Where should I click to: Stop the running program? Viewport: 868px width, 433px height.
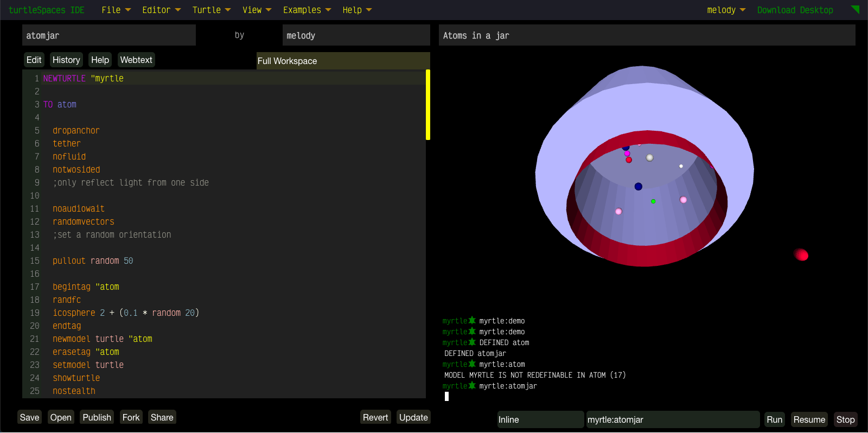pos(845,419)
